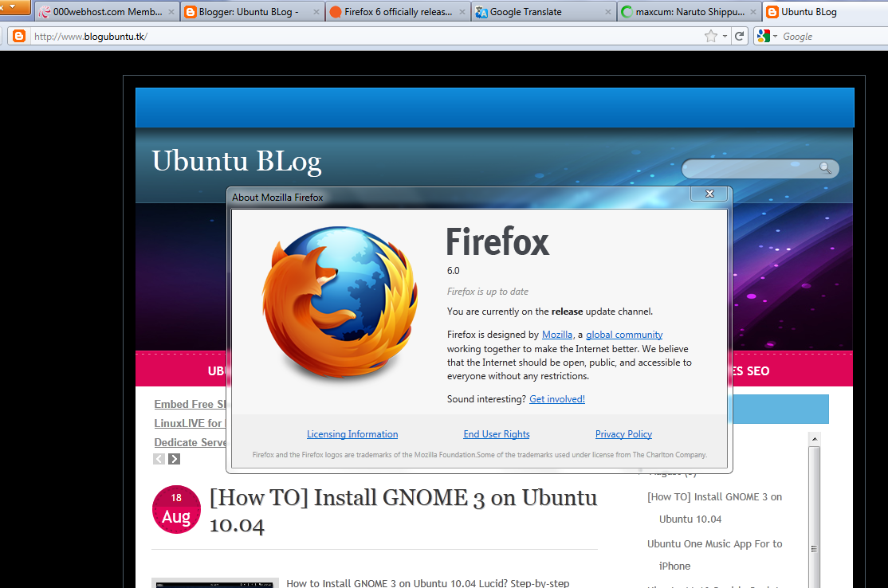The height and width of the screenshot is (588, 888).
Task: Switch to the Blogger: Ubuntu BLog tab
Action: (253, 12)
